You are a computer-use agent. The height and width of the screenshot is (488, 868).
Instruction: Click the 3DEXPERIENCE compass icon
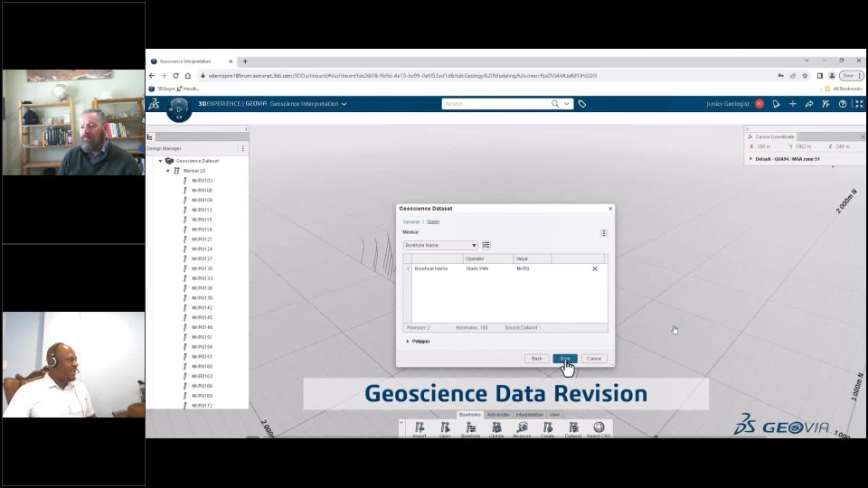point(179,109)
